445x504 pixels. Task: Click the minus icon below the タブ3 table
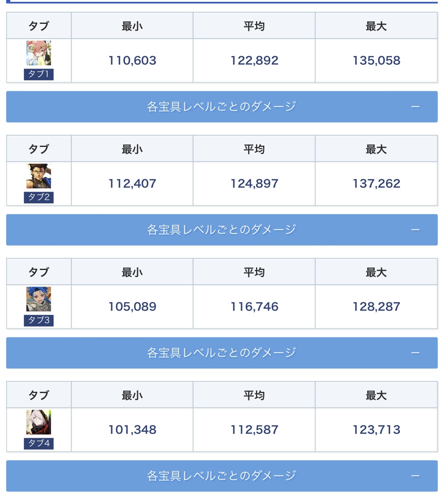pyautogui.click(x=415, y=353)
